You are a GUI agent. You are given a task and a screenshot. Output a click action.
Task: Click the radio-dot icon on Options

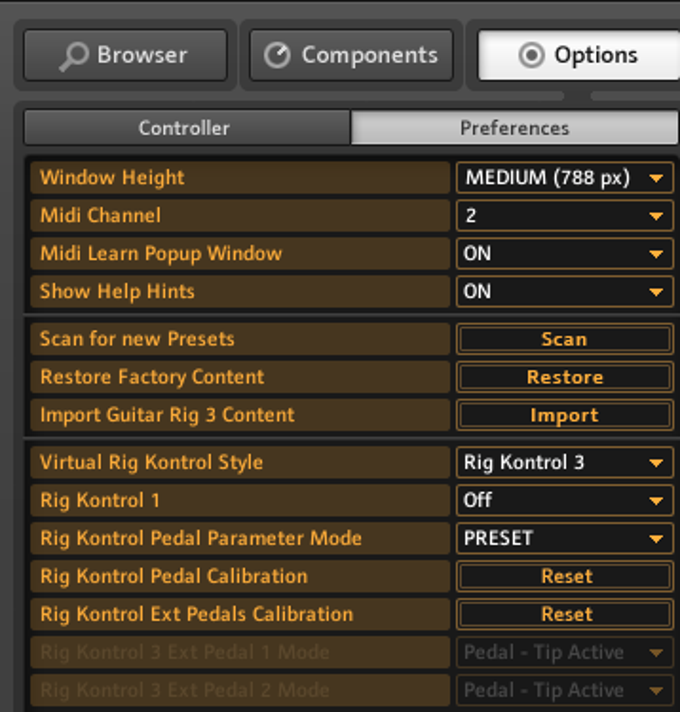coord(531,55)
